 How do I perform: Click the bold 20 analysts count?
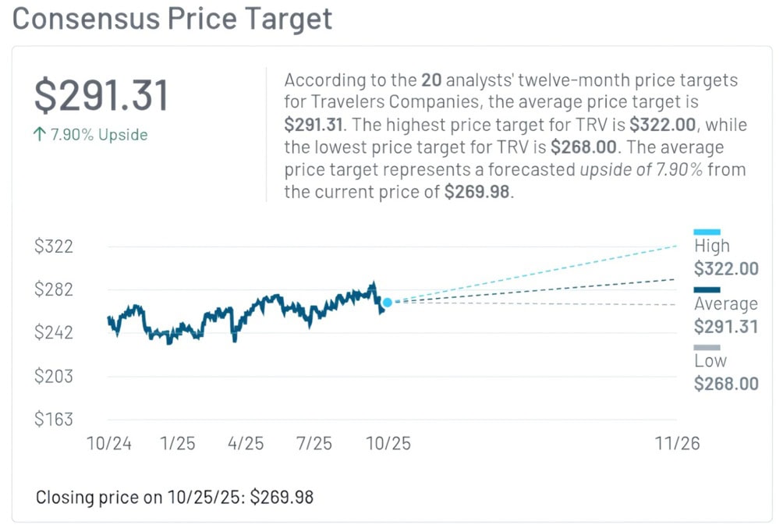pyautogui.click(x=429, y=80)
